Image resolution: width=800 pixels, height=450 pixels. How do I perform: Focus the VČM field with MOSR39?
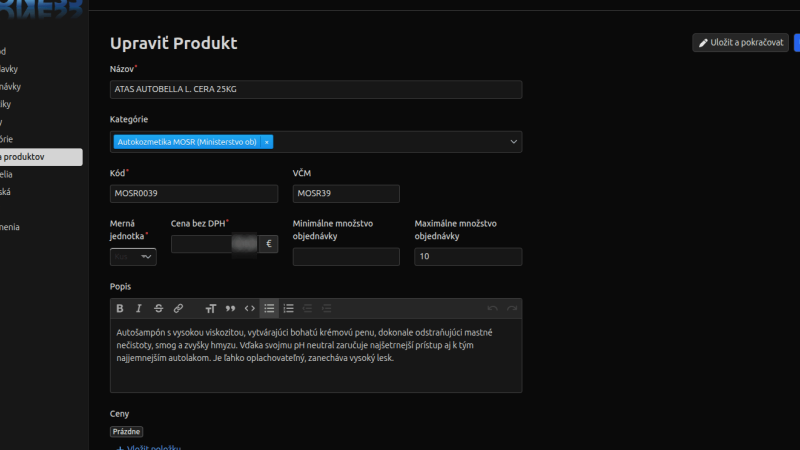(x=346, y=193)
